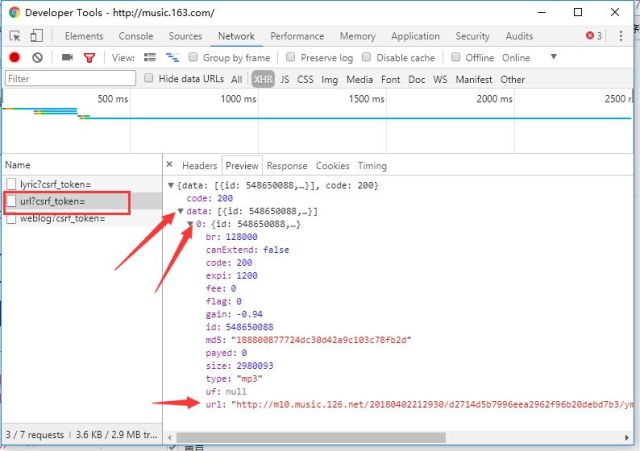This screenshot has width=640, height=451.
Task: Open the Console panel tab
Action: [x=136, y=36]
